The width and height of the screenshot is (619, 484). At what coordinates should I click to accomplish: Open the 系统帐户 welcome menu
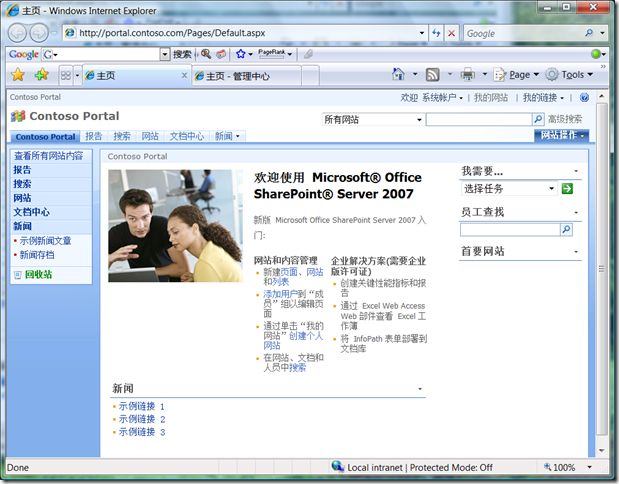442,97
